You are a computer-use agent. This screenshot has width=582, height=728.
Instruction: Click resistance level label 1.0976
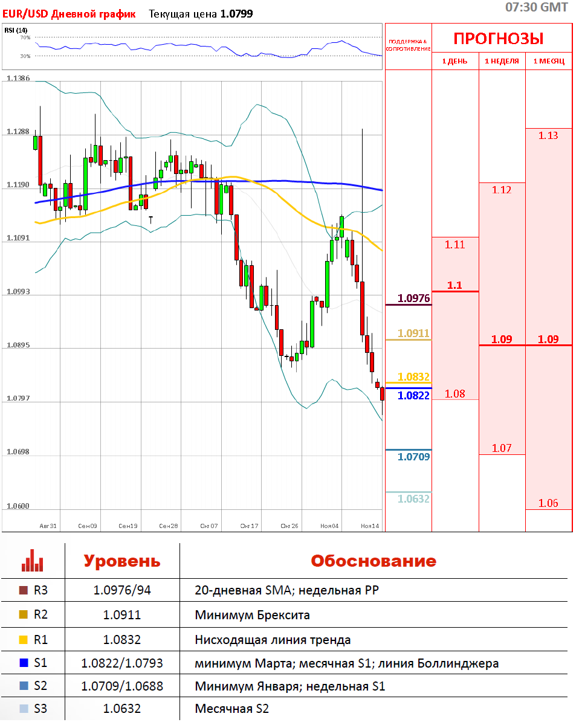coord(414,298)
